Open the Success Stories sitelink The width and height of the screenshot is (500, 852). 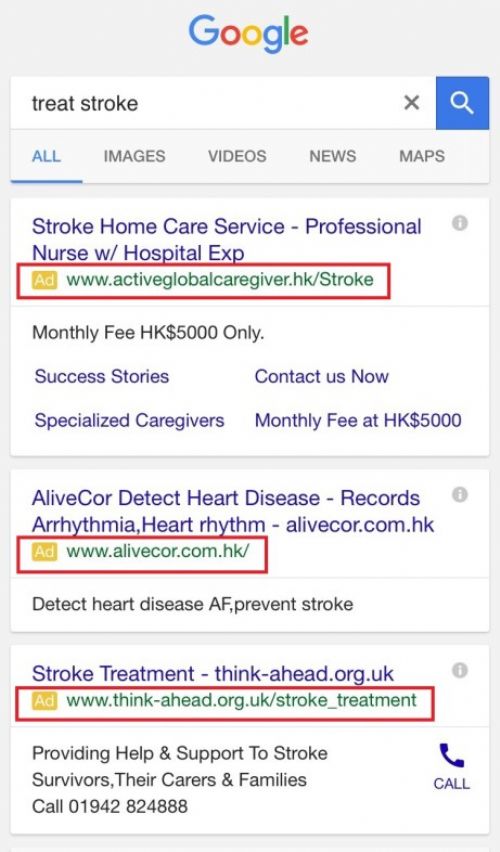[x=102, y=377]
